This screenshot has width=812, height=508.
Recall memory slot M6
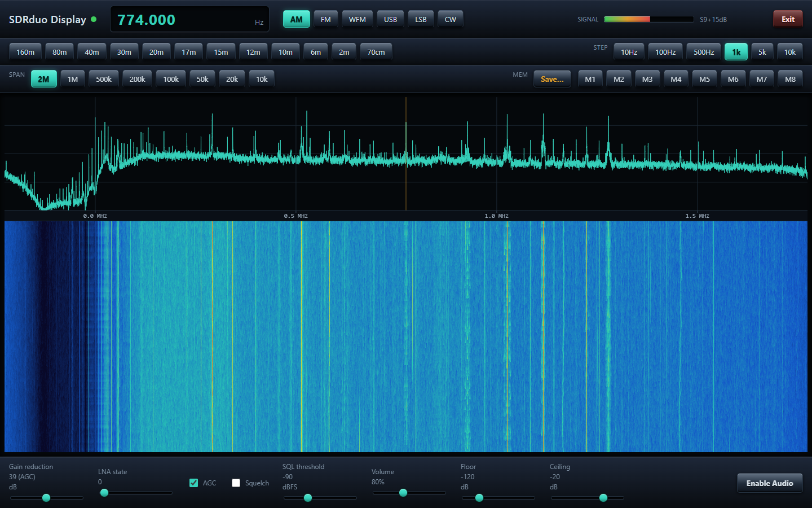tap(733, 79)
